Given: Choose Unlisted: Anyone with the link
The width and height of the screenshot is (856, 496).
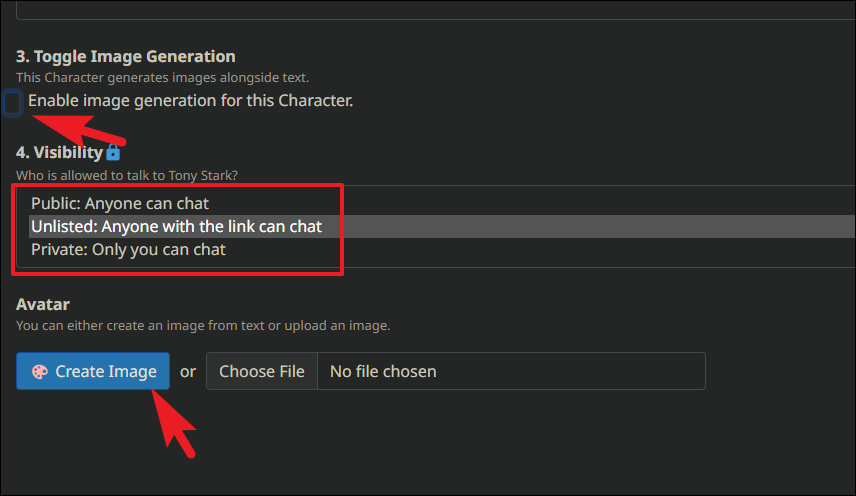Looking at the screenshot, I should point(176,226).
